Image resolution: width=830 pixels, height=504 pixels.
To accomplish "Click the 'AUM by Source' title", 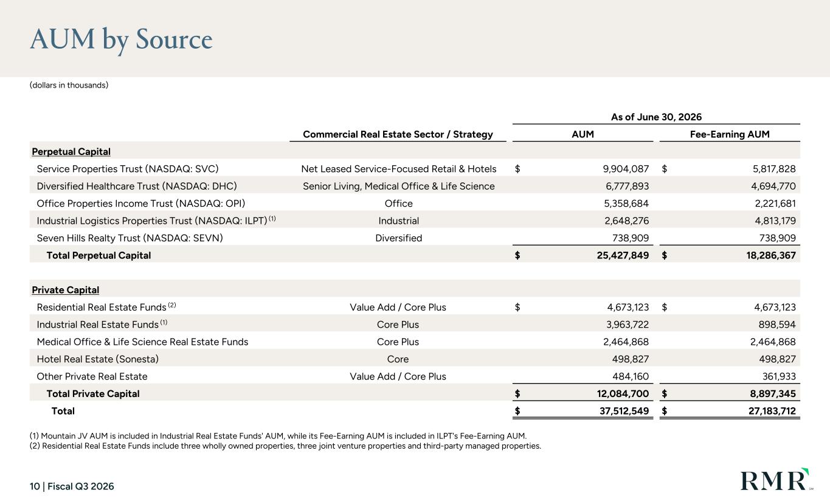I will click(x=121, y=40).
